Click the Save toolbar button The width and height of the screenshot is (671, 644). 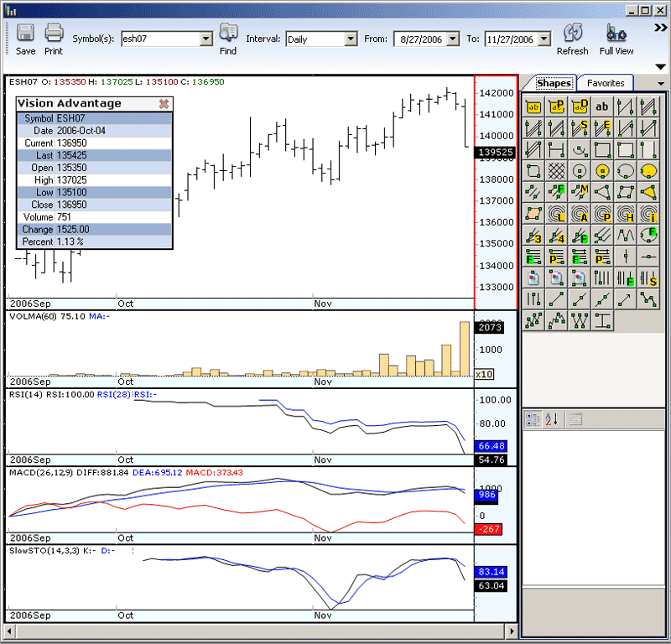26,39
